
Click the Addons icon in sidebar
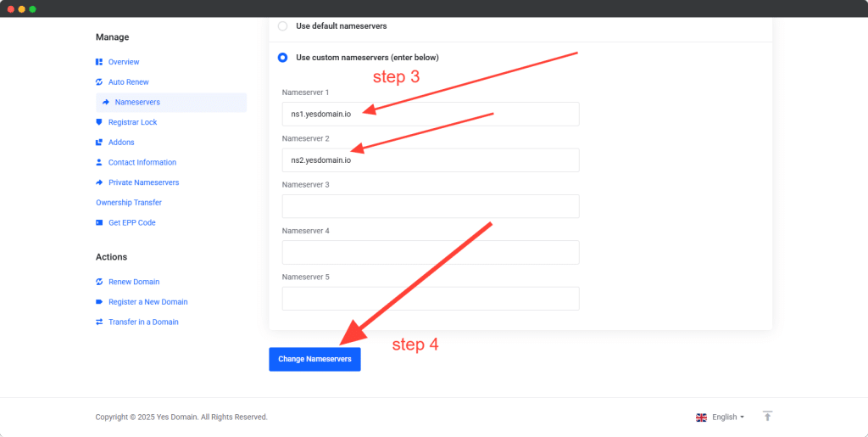[99, 143]
